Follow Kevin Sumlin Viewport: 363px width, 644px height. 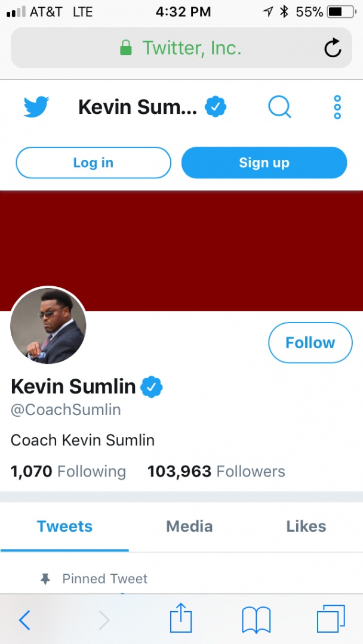[310, 343]
